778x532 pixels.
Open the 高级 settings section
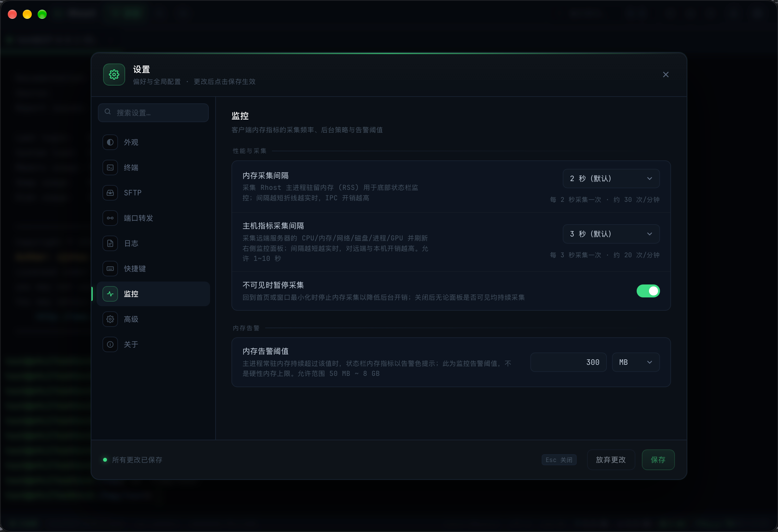point(153,319)
